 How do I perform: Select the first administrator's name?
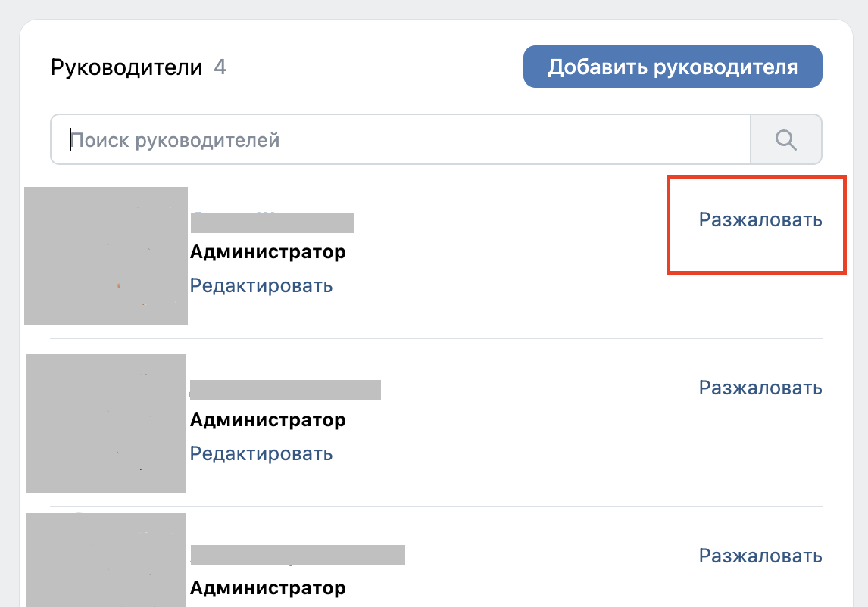273,222
